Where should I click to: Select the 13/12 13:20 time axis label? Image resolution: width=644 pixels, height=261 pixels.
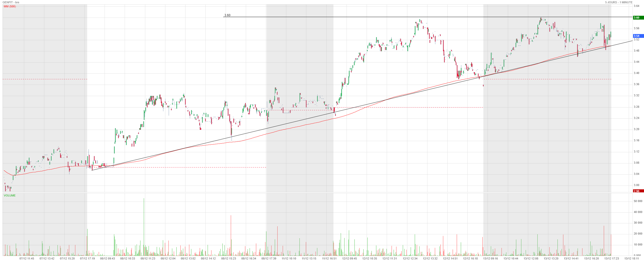pyautogui.click(x=551, y=258)
